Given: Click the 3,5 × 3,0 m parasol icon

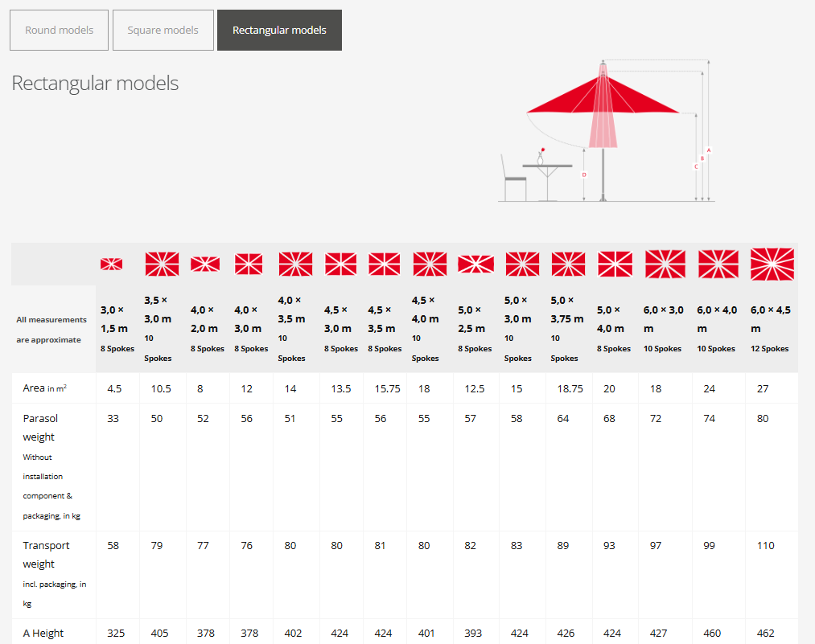Looking at the screenshot, I should (162, 264).
